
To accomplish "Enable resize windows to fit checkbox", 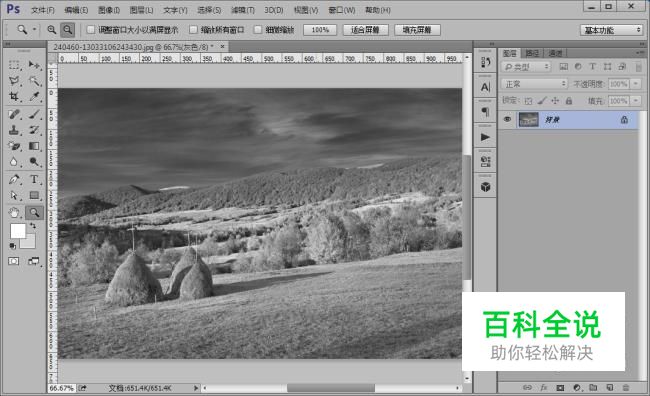I will pos(91,29).
